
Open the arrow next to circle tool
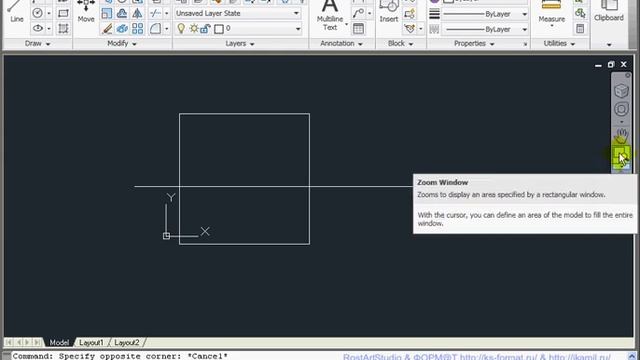point(49,13)
